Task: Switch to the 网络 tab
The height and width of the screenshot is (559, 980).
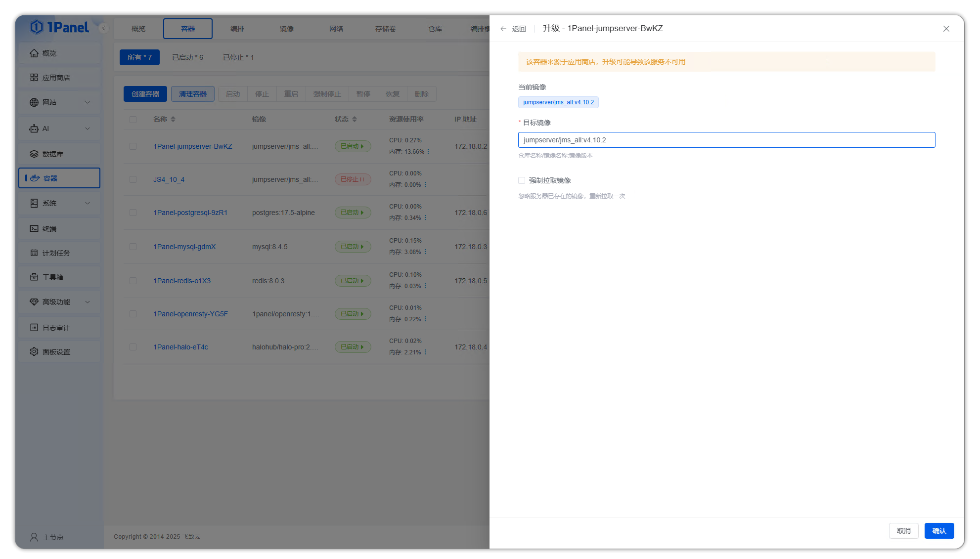Action: [x=336, y=29]
